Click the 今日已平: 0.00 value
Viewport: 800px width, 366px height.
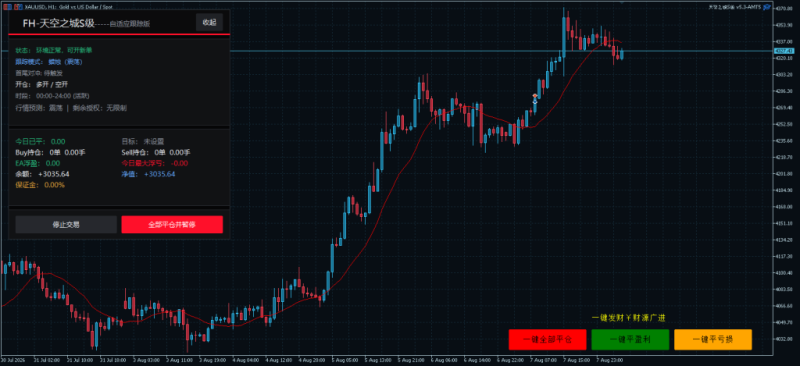click(40, 141)
